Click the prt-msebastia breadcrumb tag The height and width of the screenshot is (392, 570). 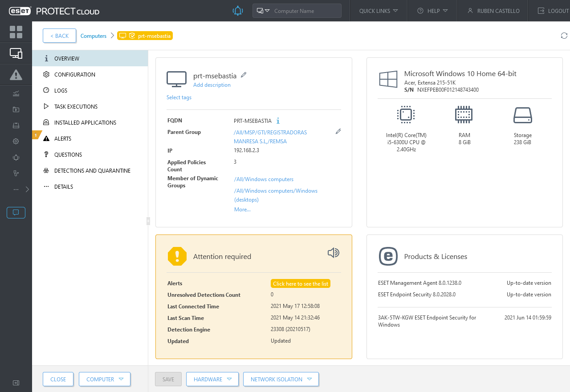(145, 36)
